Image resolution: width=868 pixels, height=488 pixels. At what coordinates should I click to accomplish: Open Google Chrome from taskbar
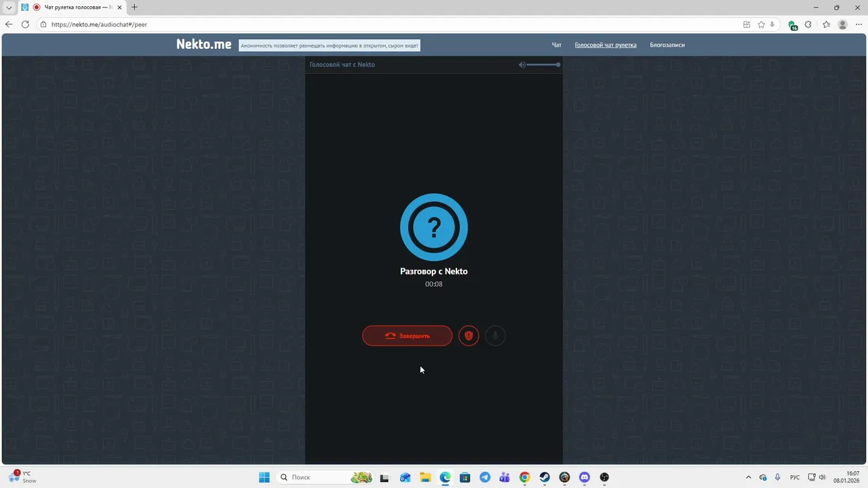[525, 477]
